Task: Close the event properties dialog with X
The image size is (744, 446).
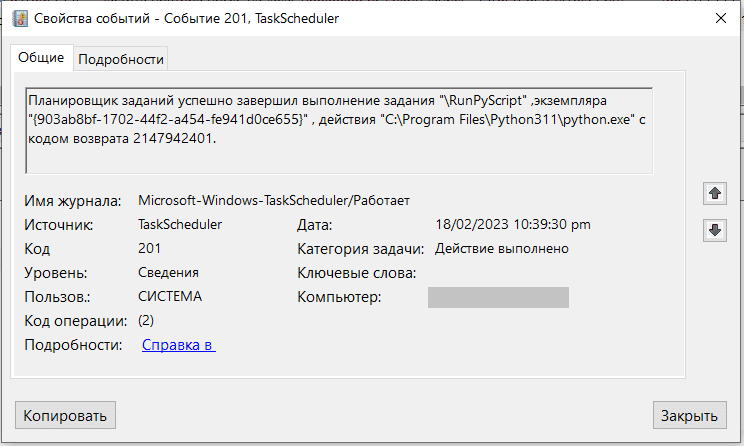Action: pyautogui.click(x=720, y=19)
